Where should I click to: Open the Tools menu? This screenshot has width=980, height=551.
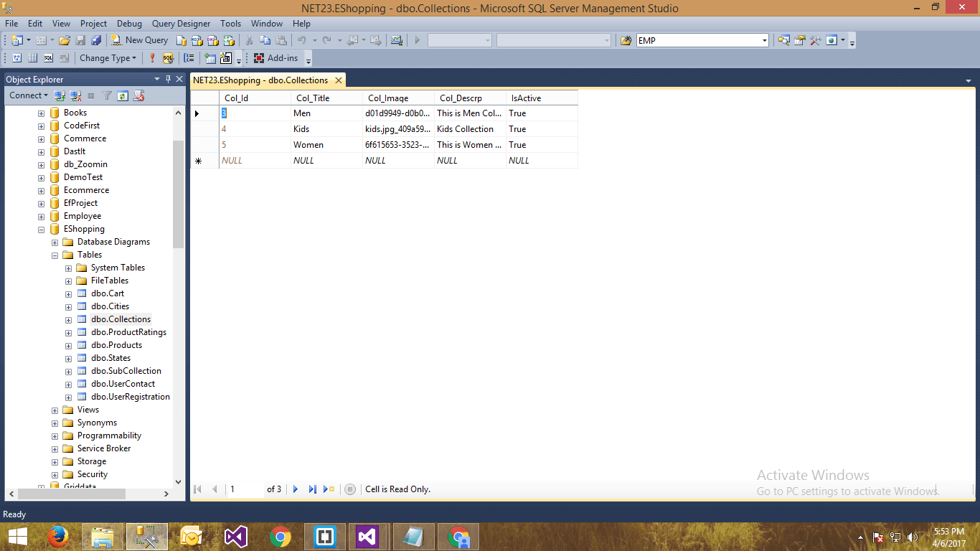pyautogui.click(x=230, y=23)
